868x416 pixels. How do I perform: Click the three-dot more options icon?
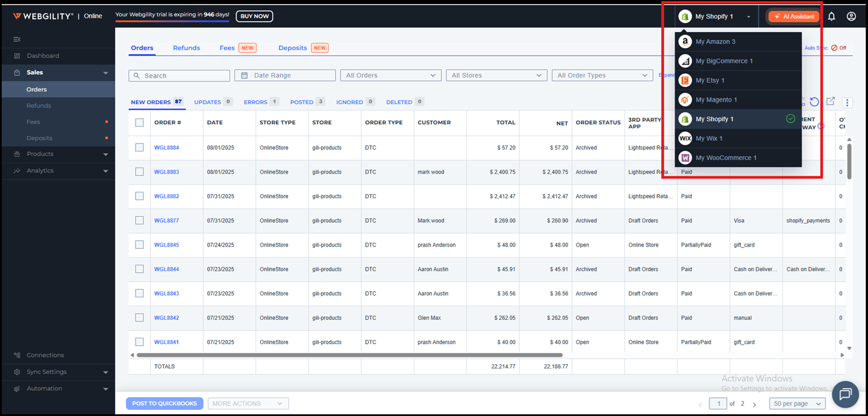(x=847, y=102)
